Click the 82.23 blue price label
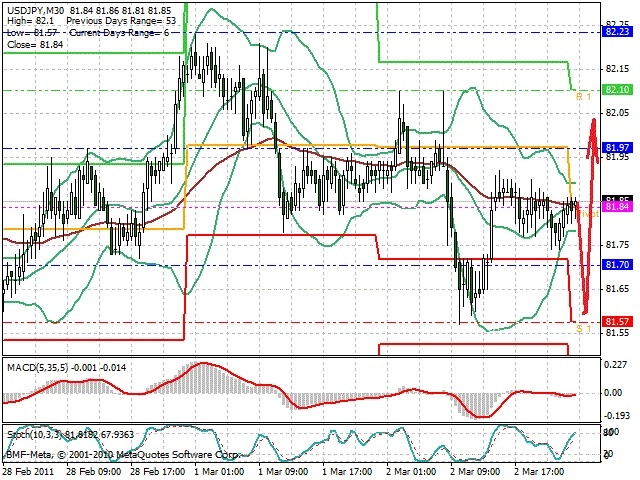This screenshot has height=480, width=640. tap(617, 31)
